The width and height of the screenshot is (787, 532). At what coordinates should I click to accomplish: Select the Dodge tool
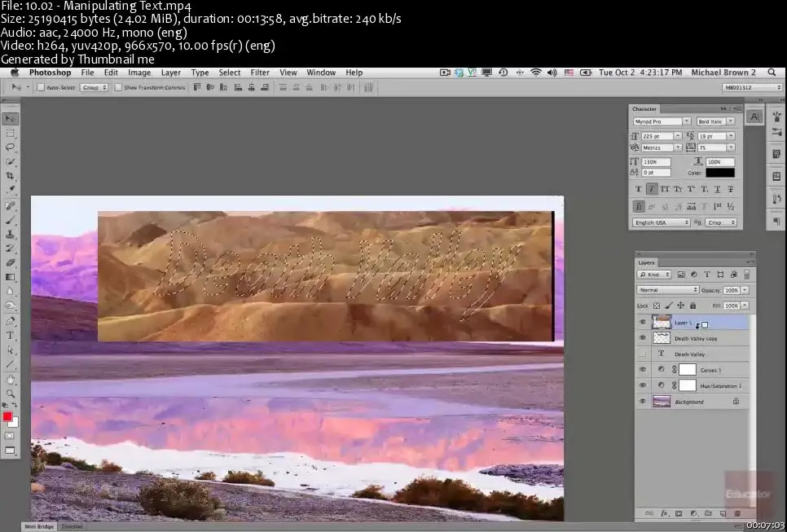click(x=10, y=306)
